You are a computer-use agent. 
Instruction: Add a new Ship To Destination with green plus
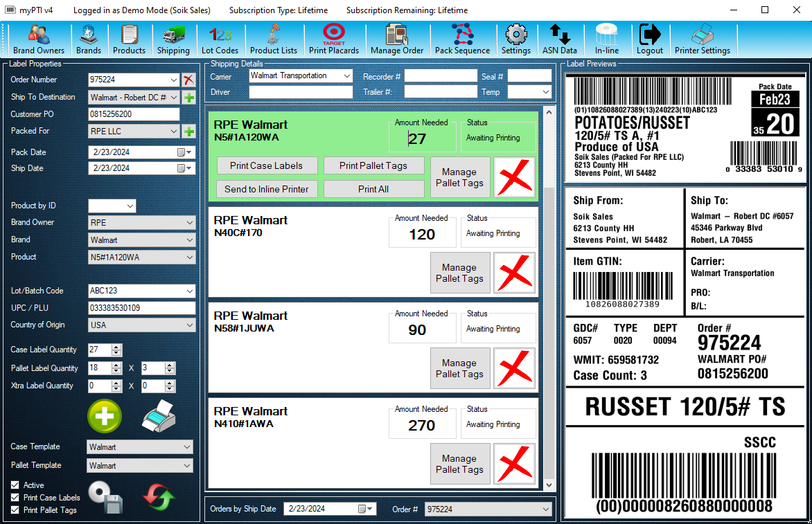[x=188, y=97]
